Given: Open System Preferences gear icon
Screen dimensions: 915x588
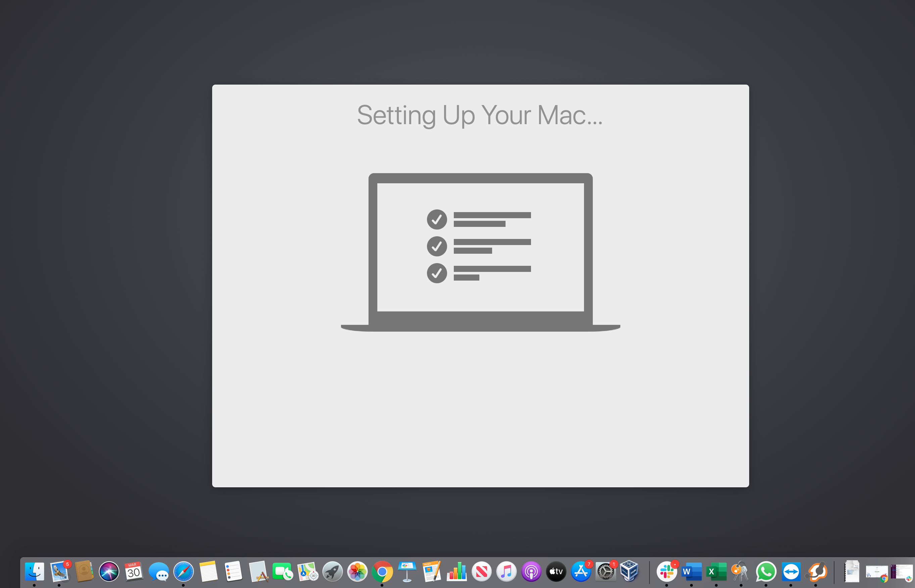Looking at the screenshot, I should click(x=606, y=572).
